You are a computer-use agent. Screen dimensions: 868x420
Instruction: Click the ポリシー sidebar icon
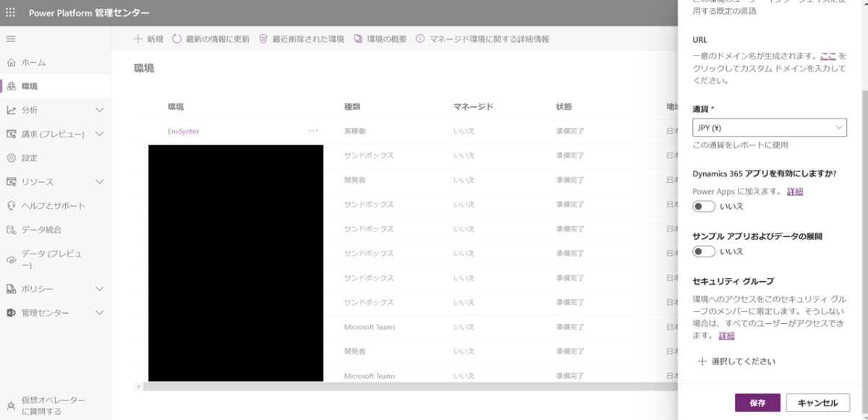coord(11,289)
